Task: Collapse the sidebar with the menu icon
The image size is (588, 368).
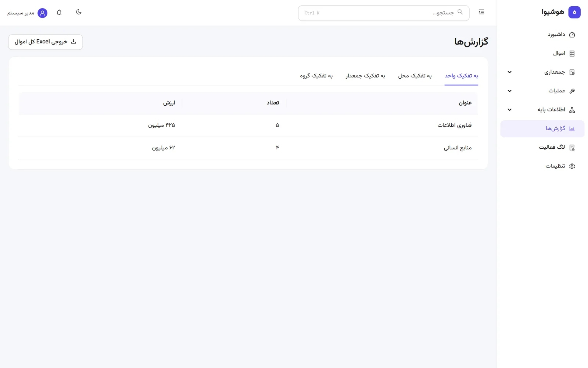Action: tap(481, 12)
